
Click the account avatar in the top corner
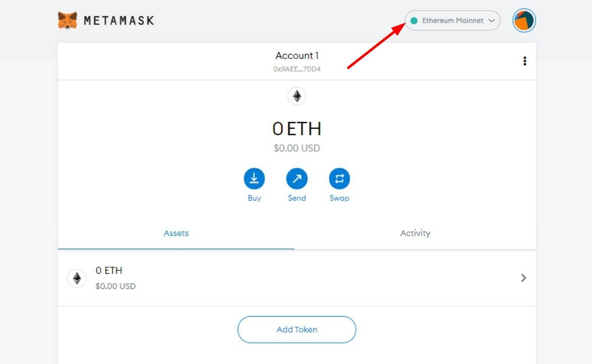[x=524, y=21]
